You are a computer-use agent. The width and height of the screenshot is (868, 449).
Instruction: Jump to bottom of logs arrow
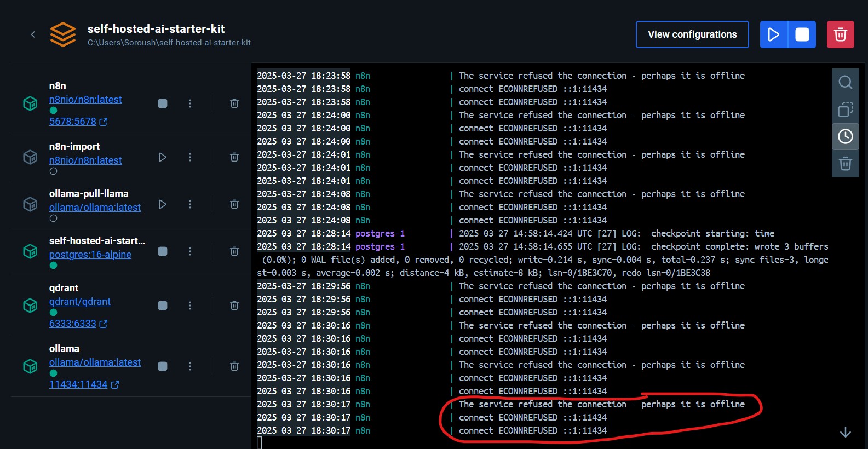tap(846, 432)
